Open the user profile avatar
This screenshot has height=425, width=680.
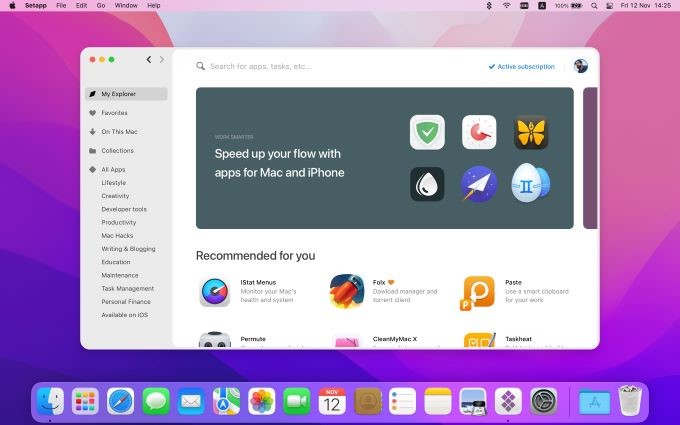581,66
